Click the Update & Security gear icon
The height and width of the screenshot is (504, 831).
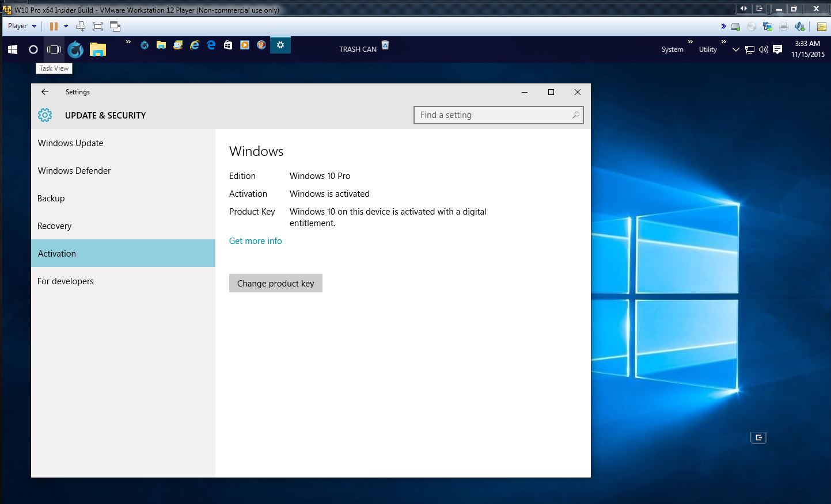click(45, 115)
